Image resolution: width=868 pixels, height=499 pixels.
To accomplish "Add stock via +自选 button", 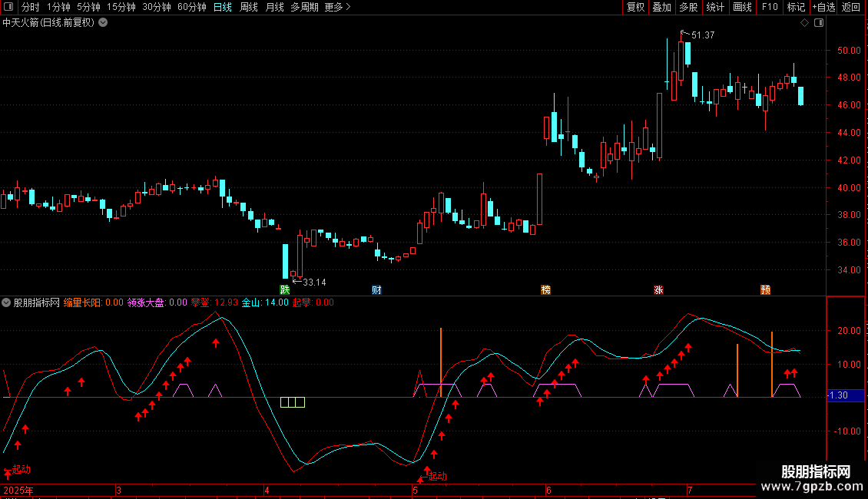I will pyautogui.click(x=823, y=7).
